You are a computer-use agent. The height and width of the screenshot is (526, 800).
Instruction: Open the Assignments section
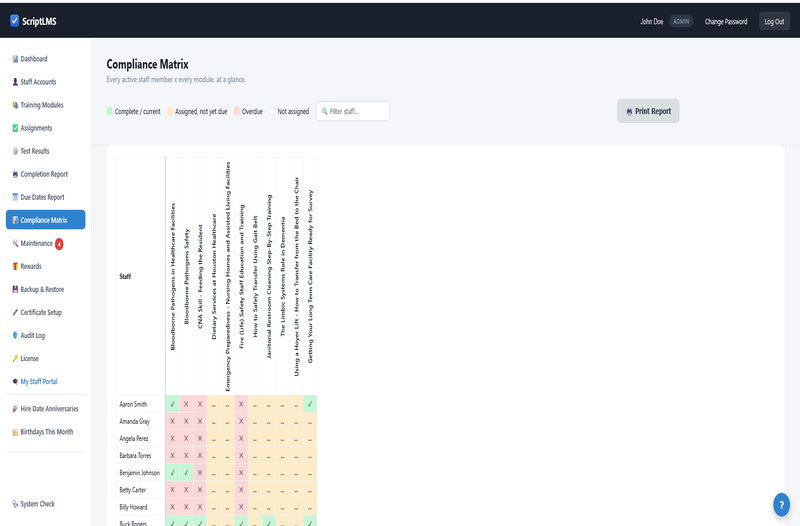[x=45, y=128]
